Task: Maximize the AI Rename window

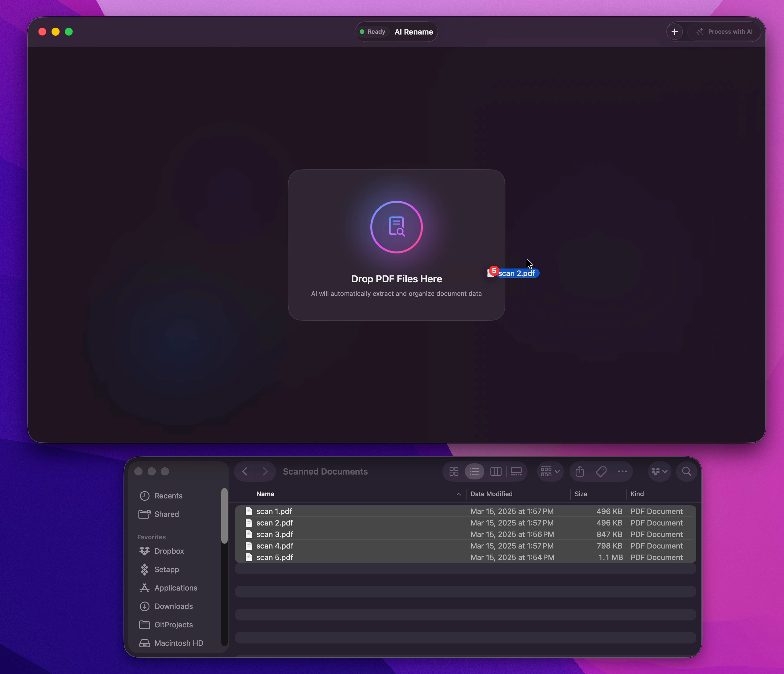Action: (x=69, y=32)
